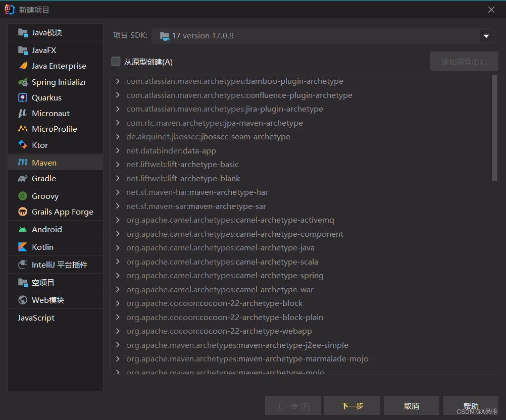Click the 下一步 button
506x420 pixels.
click(x=351, y=405)
